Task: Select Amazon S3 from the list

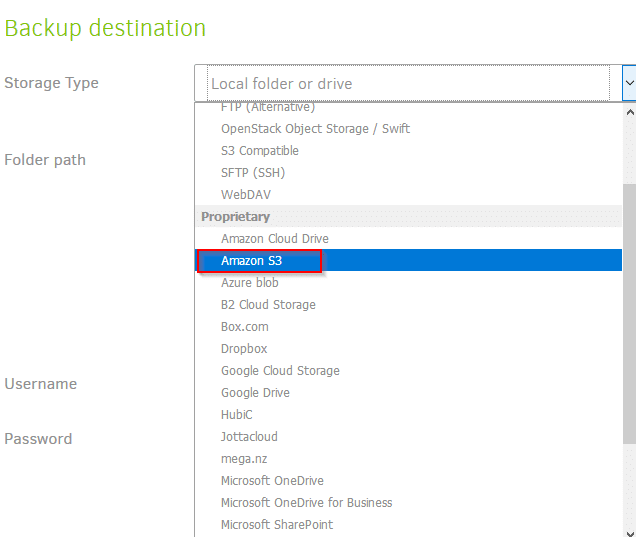Action: click(x=409, y=260)
